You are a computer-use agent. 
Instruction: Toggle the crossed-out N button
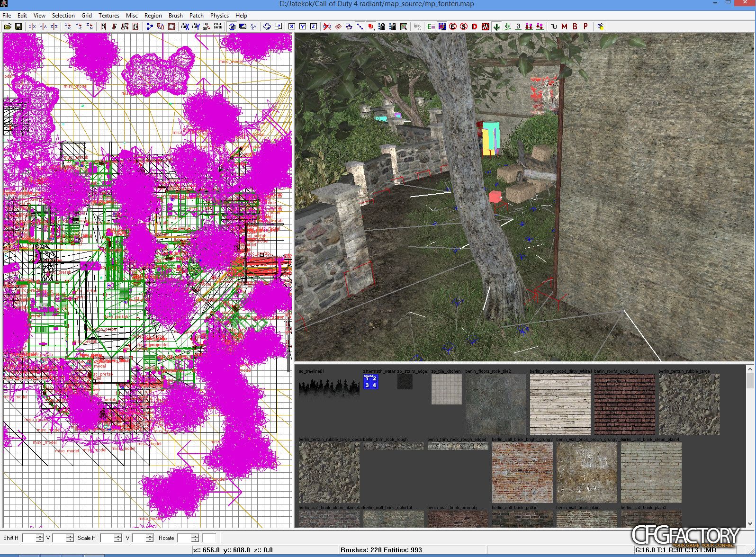click(x=485, y=27)
